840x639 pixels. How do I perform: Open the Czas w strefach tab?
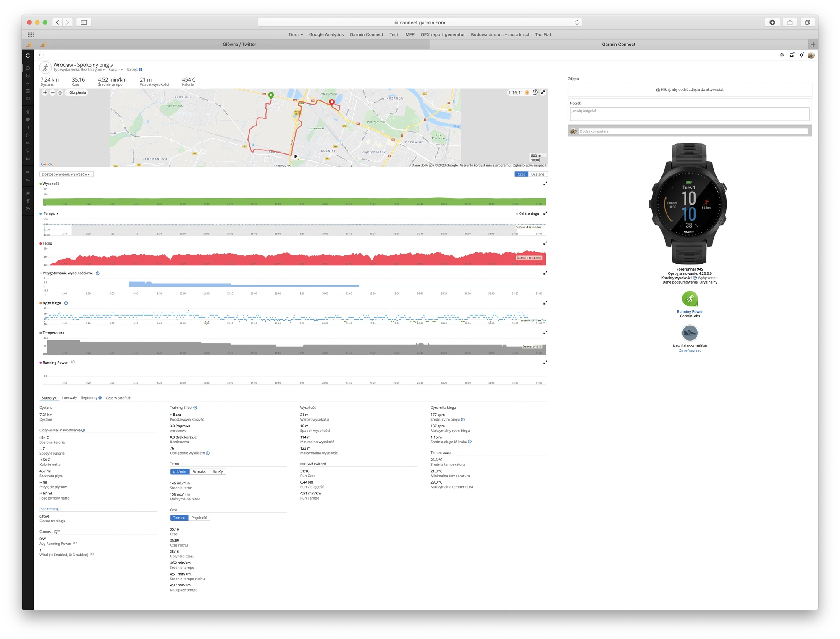[x=118, y=398]
